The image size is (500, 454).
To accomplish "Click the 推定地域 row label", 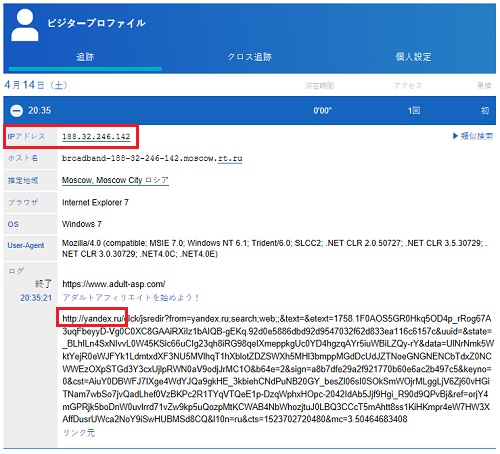I will 23,180.
